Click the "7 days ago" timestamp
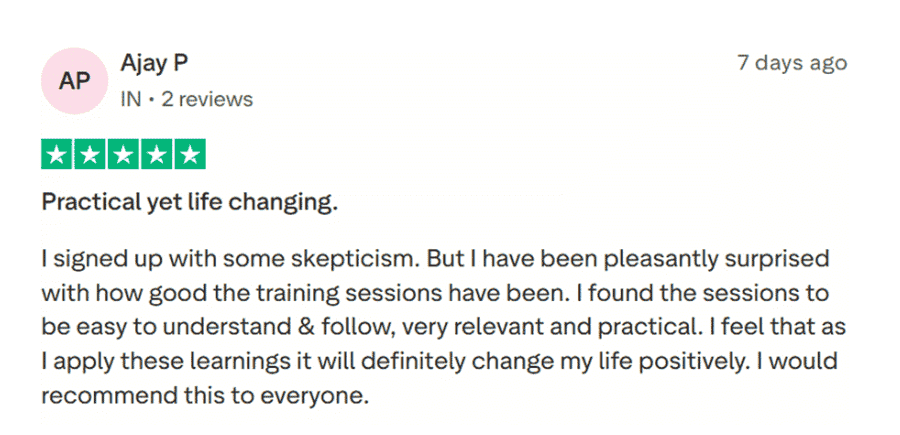The height and width of the screenshot is (435, 900). click(x=791, y=63)
